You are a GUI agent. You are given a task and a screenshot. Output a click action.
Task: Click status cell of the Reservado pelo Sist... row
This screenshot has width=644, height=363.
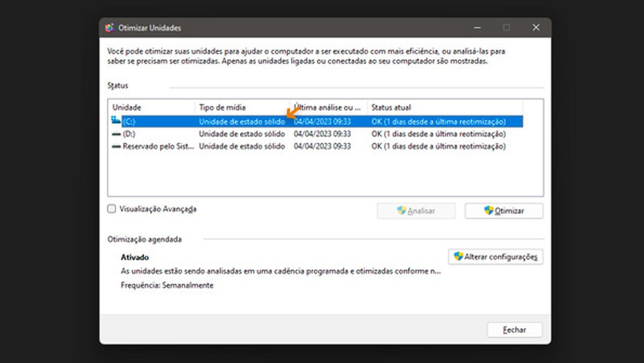[x=438, y=146]
